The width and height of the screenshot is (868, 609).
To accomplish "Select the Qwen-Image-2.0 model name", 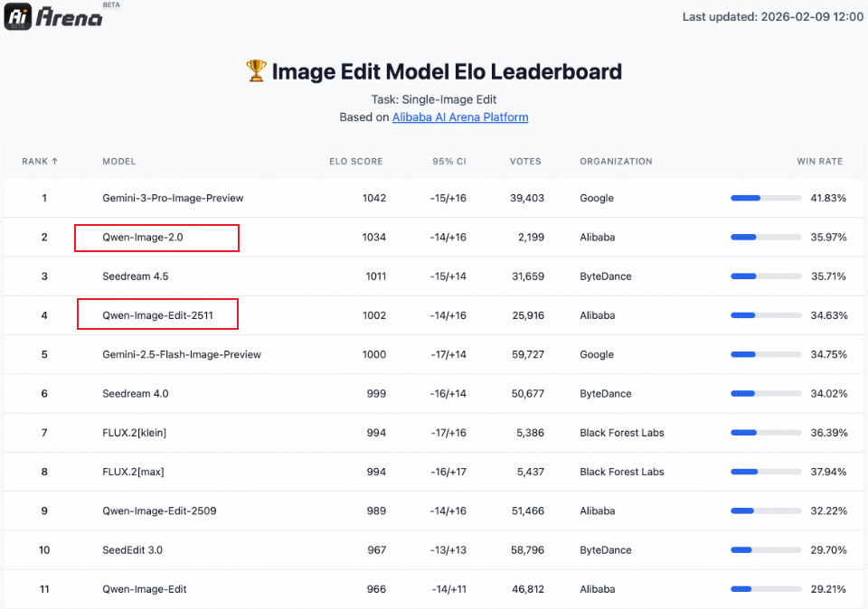I will pyautogui.click(x=144, y=238).
